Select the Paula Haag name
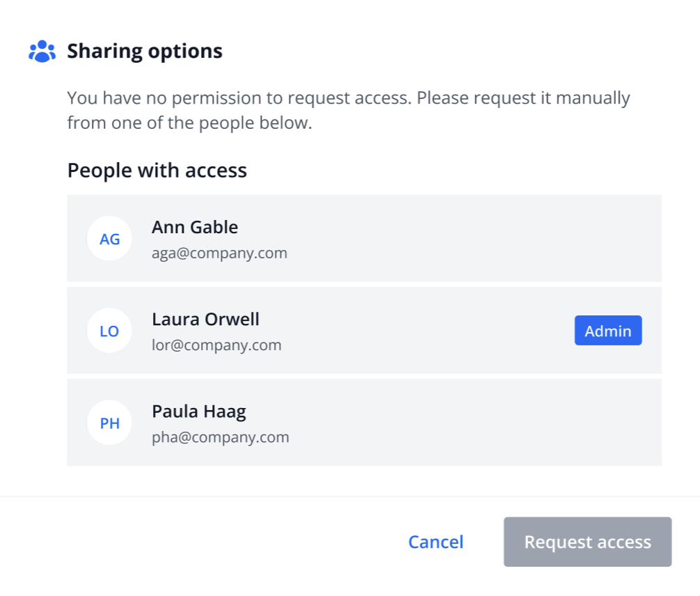 pyautogui.click(x=199, y=412)
